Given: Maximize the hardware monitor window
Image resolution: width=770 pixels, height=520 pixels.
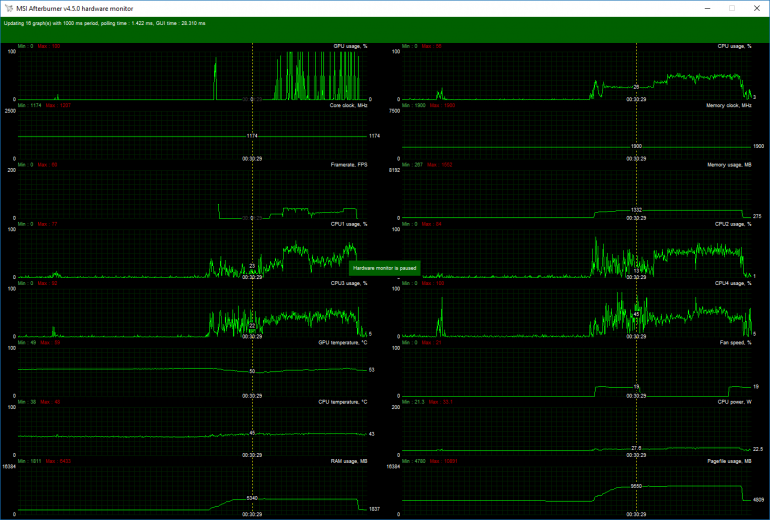Looking at the screenshot, I should 731,7.
